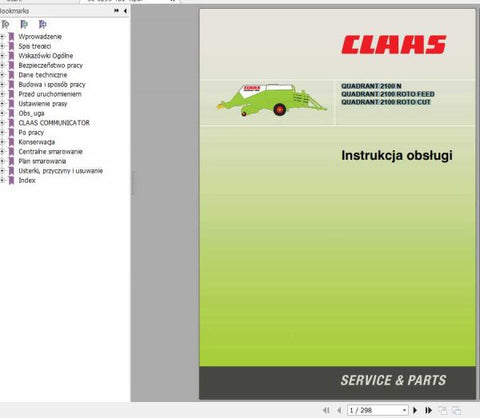The image size is (480, 418).
Task: Expand the Przed uruchomieniem node
Action: pos(2,94)
